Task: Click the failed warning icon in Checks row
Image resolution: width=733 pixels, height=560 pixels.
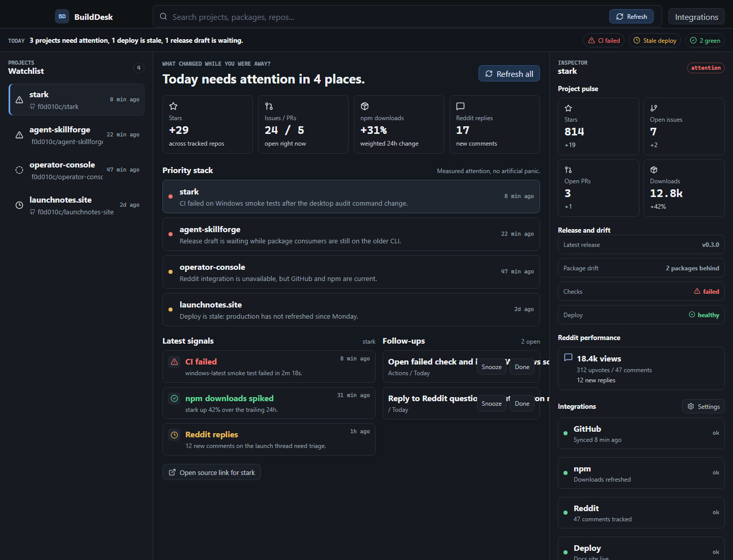Action: click(x=697, y=291)
